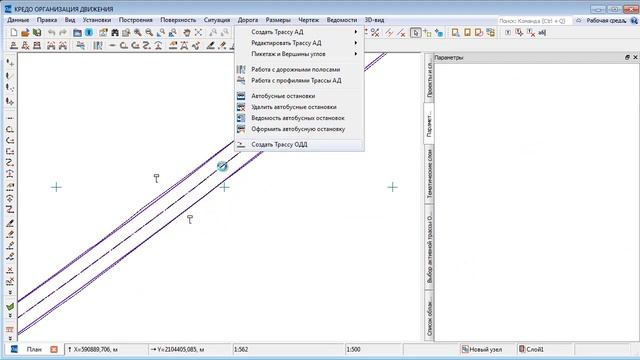Click the Слой1 layer status item
Viewport: 640px width, 360px height.
(x=531, y=349)
